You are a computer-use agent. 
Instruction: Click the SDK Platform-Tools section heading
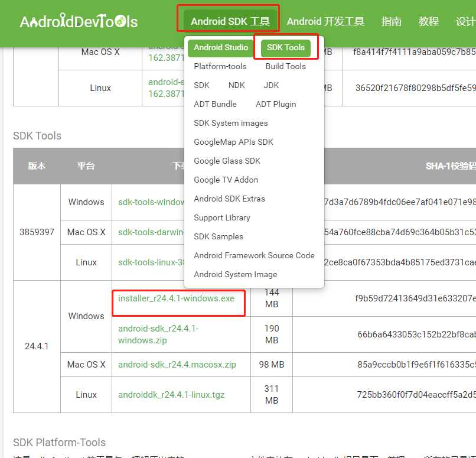click(59, 443)
